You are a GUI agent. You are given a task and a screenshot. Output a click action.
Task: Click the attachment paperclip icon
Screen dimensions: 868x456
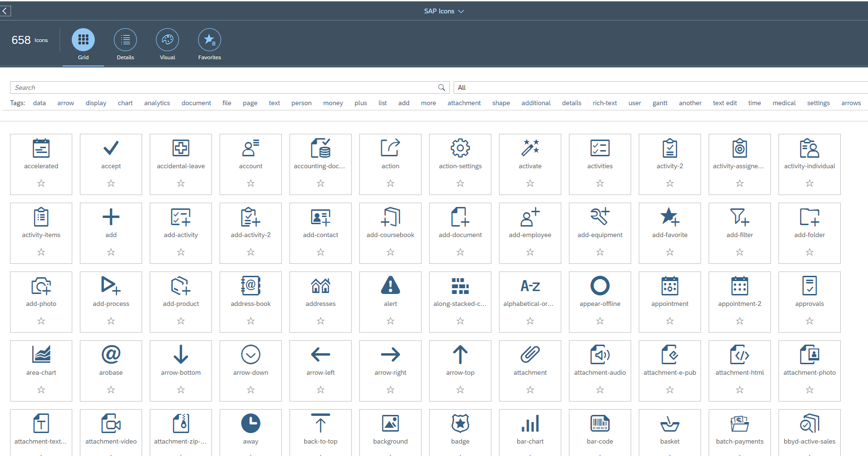530,355
